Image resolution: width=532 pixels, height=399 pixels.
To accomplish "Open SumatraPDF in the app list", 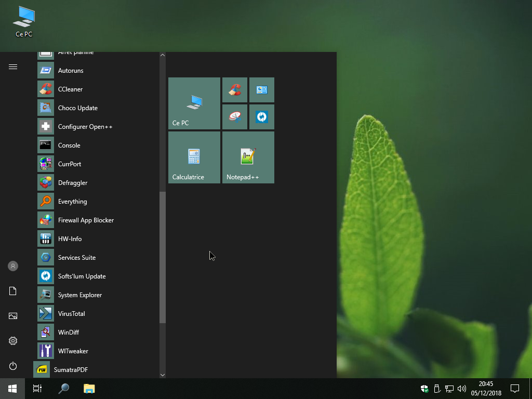I will pyautogui.click(x=95, y=369).
